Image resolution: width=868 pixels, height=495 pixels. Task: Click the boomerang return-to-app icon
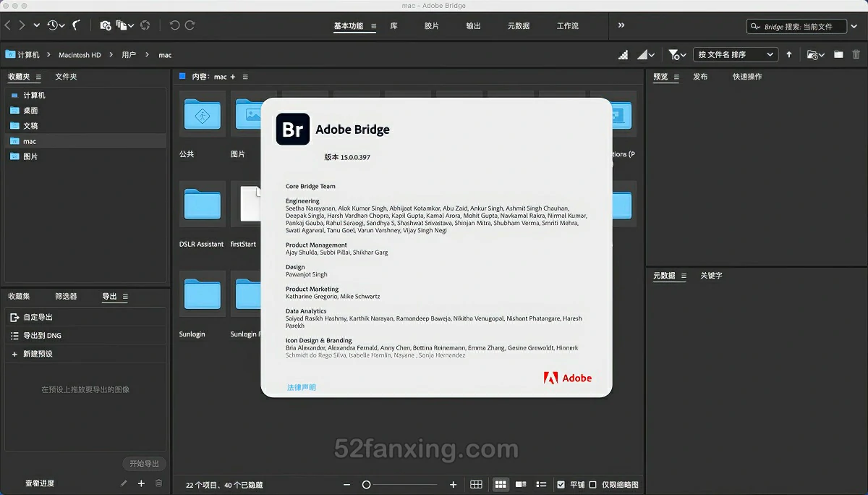(x=76, y=25)
